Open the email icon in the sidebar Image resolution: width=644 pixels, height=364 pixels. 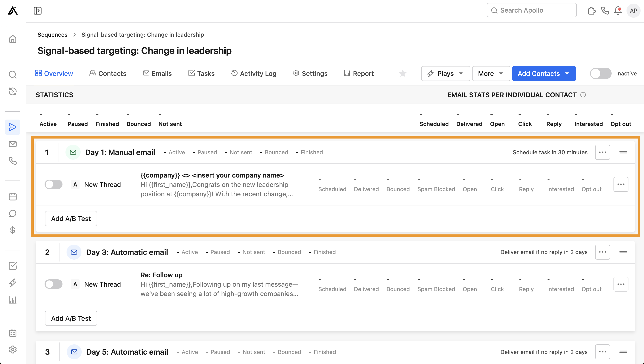tap(13, 144)
